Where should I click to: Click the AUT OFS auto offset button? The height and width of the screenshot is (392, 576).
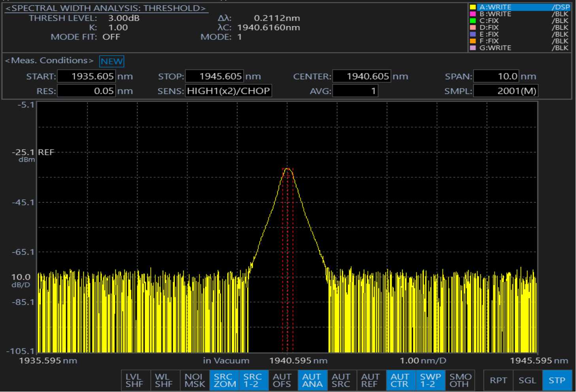(282, 380)
